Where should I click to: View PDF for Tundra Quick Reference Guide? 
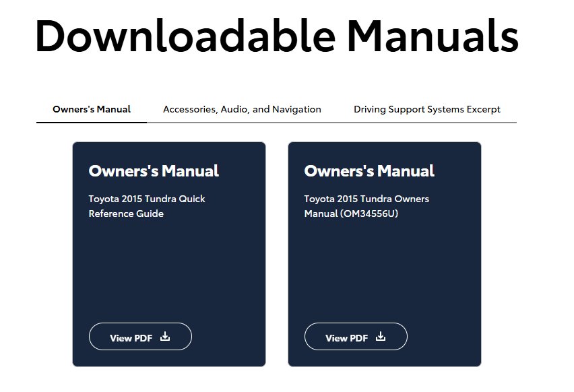coord(140,336)
